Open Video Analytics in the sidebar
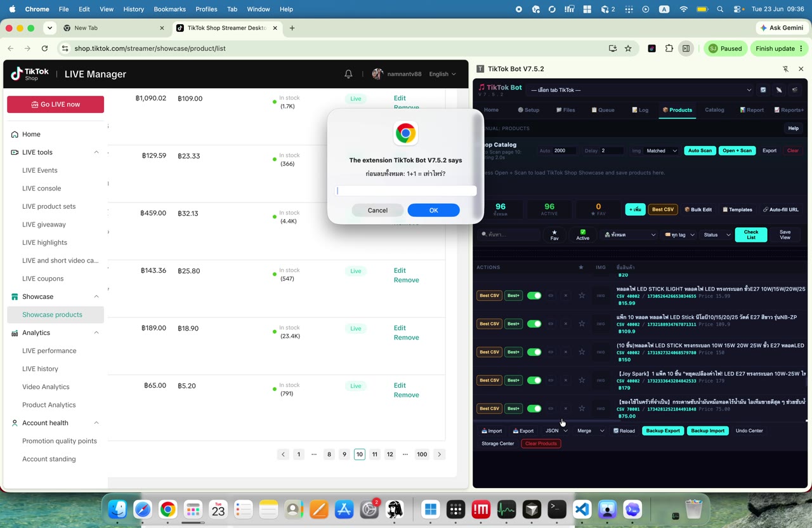The image size is (812, 528). coord(46,386)
